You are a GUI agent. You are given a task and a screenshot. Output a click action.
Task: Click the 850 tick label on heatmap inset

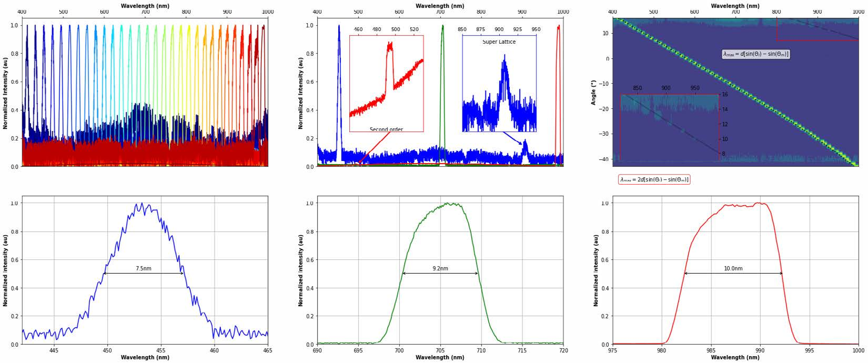(637, 88)
